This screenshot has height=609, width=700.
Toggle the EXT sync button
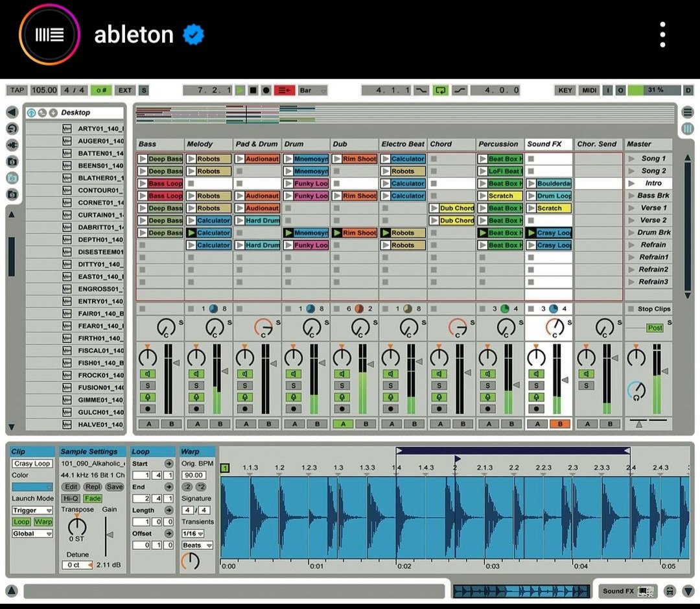click(125, 90)
